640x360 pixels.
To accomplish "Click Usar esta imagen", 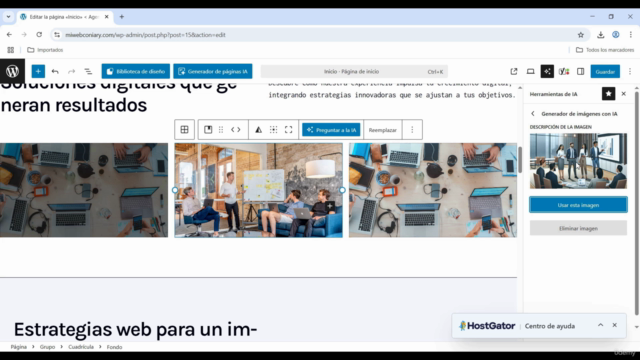I will 578,205.
